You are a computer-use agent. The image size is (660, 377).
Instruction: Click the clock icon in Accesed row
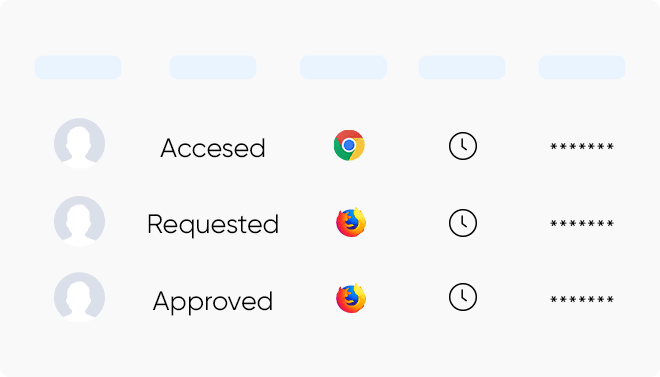click(463, 146)
